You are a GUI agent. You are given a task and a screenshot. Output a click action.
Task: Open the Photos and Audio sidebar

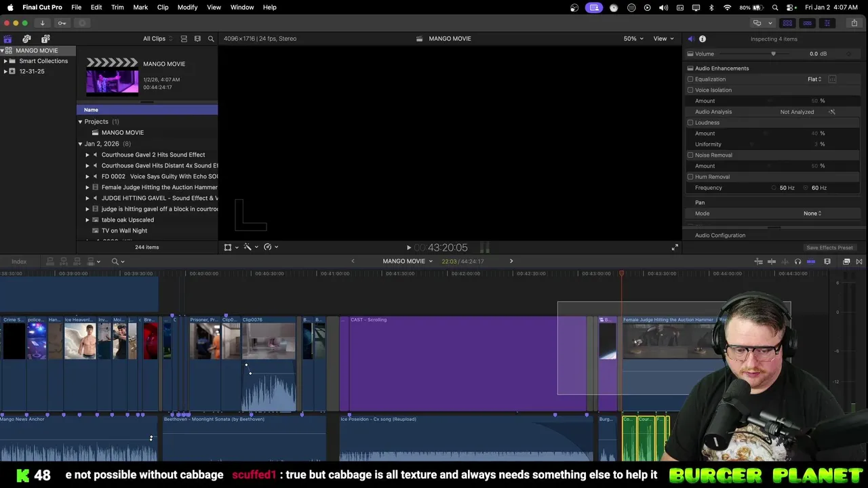coord(26,39)
